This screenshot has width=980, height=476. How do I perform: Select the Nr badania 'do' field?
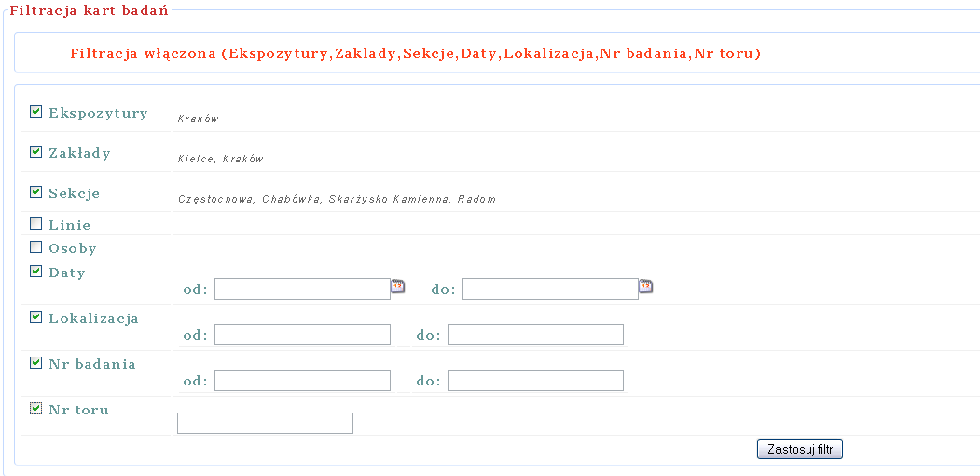click(535, 381)
